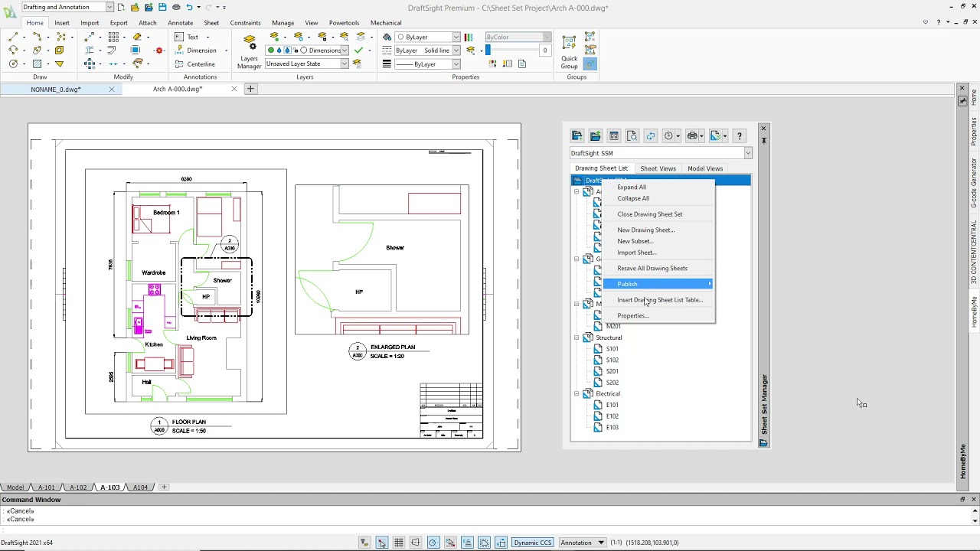Image resolution: width=980 pixels, height=551 pixels.
Task: Click the printer publish icon in Sheet Set Manager
Action: click(692, 135)
